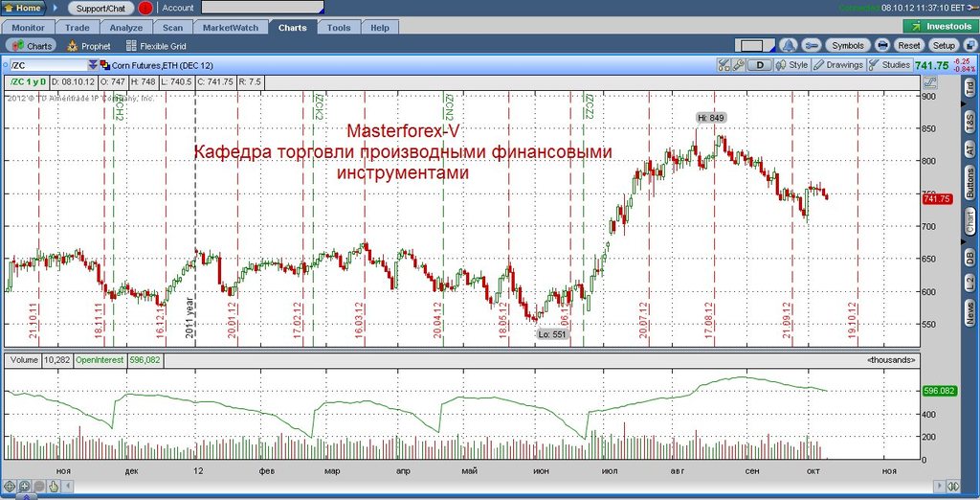Select the Charts sub-tab
This screenshot has height=500, width=980.
32,46
